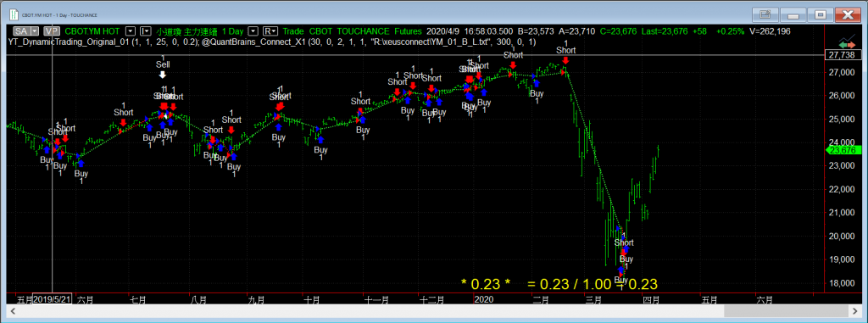Click the horizontal scrollbar left arrow

14,311
